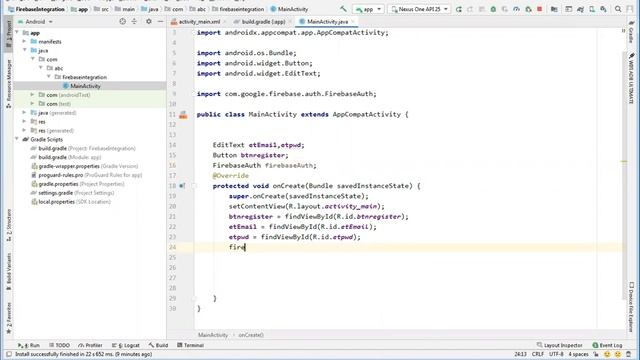Viewport: 640px width, 360px height.
Task: Toggle the Build Variants side panel
Action: tap(9, 272)
